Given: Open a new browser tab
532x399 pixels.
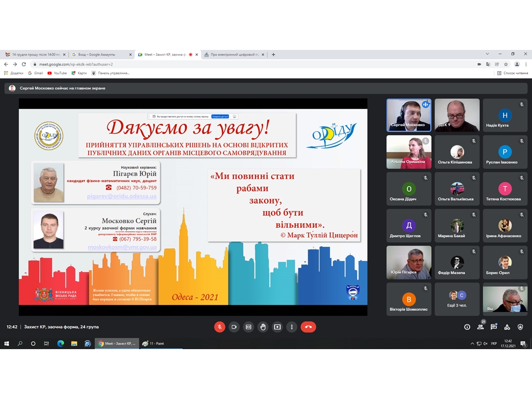Looking at the screenshot, I should (273, 54).
